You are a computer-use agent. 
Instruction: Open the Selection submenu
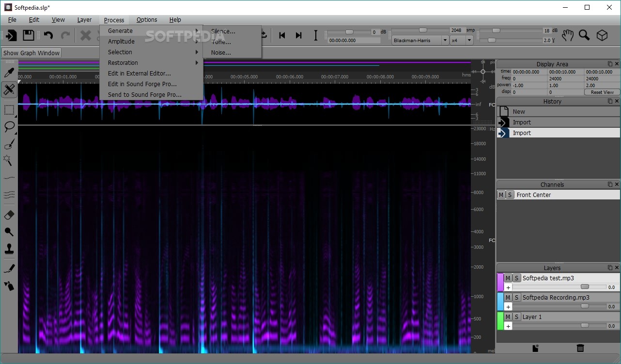tap(151, 52)
